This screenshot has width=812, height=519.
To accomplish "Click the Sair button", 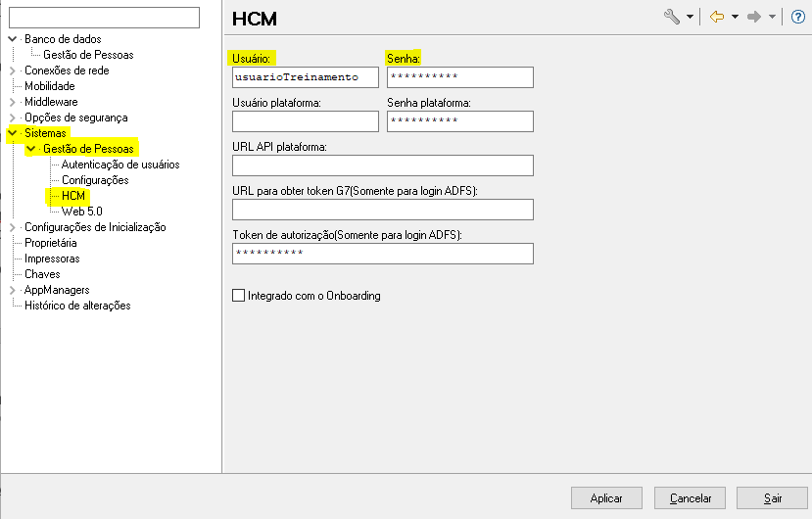I will pyautogui.click(x=772, y=497).
